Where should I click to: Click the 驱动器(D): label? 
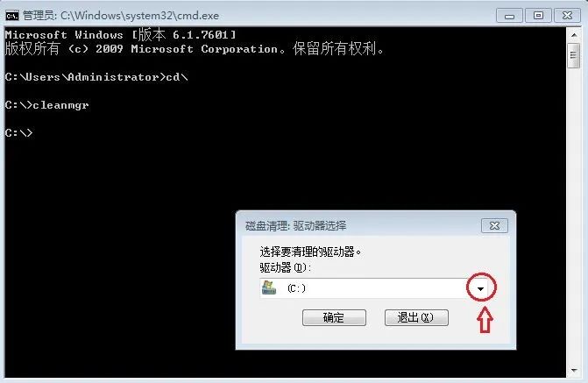[286, 267]
